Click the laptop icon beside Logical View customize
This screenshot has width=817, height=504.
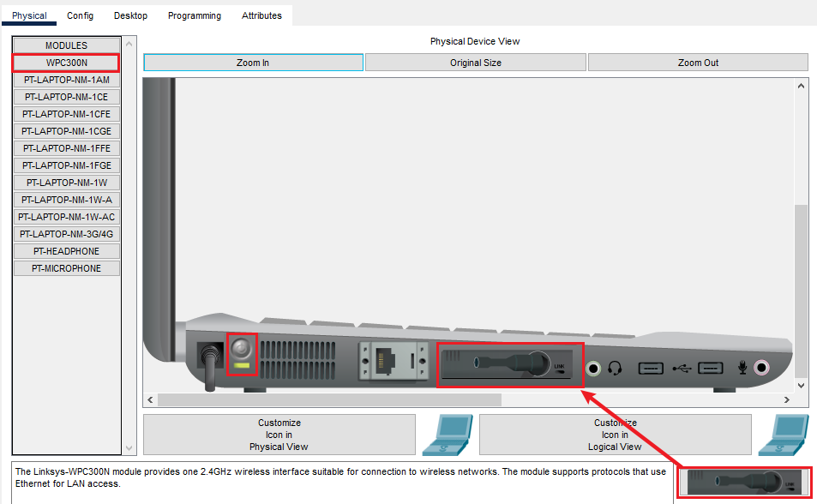[783, 435]
